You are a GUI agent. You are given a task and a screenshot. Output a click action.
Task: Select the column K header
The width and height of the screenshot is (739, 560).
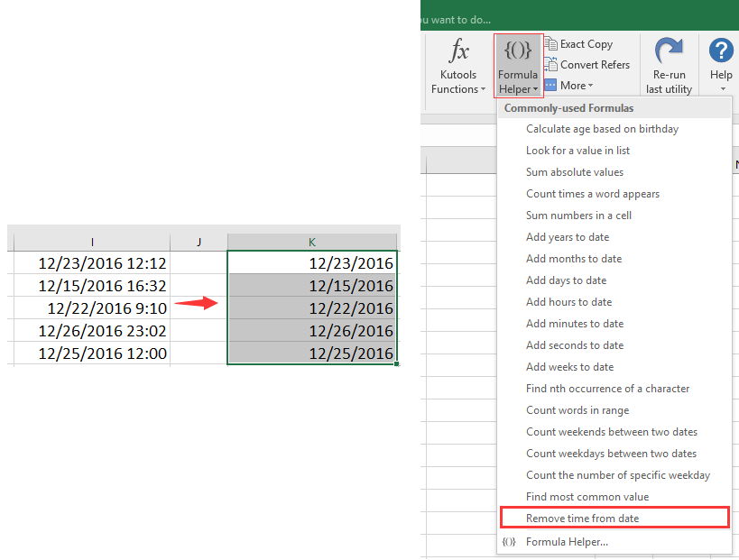(311, 242)
